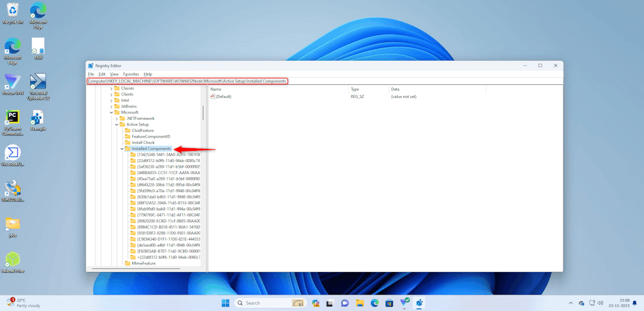Expand the .NETFramework key
644x311 pixels.
pyautogui.click(x=116, y=118)
